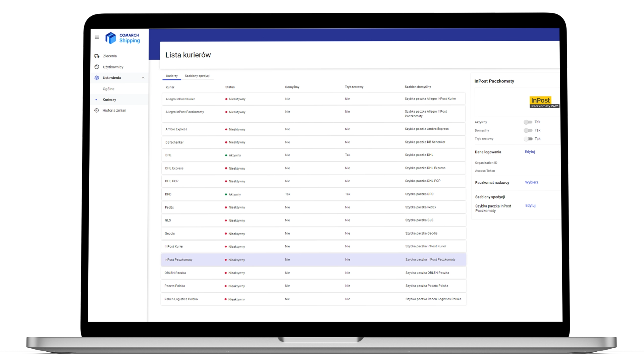Screen dimensions: 644x362
Task: Collapse the Ustawienia section chevron
Action: coord(143,78)
